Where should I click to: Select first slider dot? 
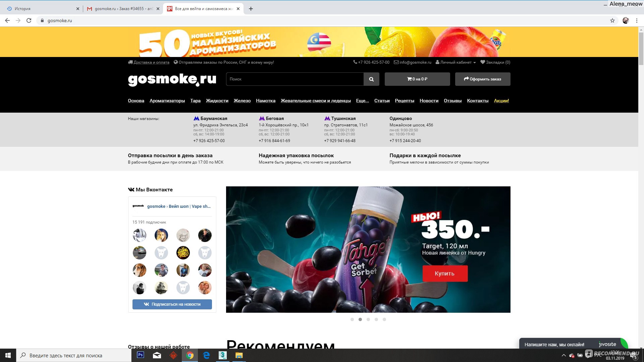point(352,319)
